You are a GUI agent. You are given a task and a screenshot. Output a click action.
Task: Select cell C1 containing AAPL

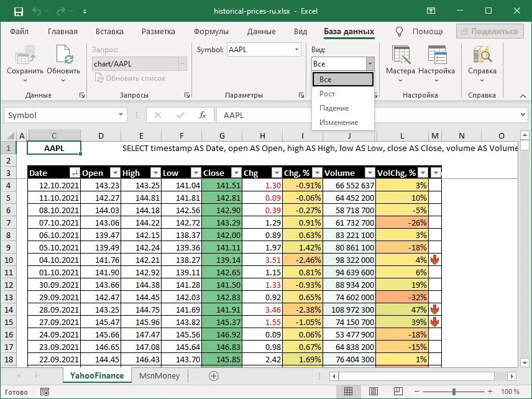(54, 149)
